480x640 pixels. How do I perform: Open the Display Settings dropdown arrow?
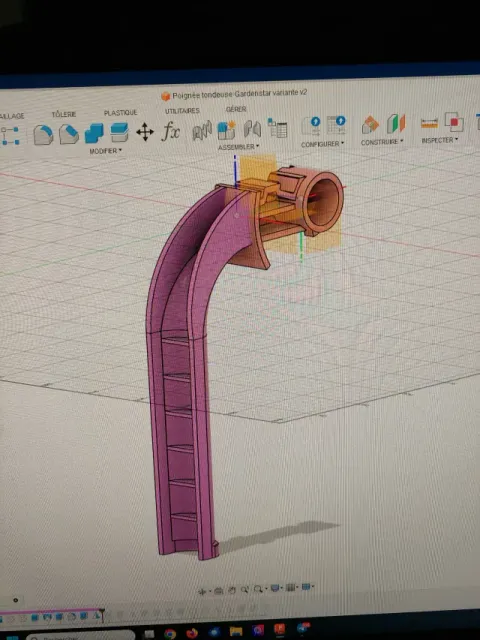(x=282, y=588)
